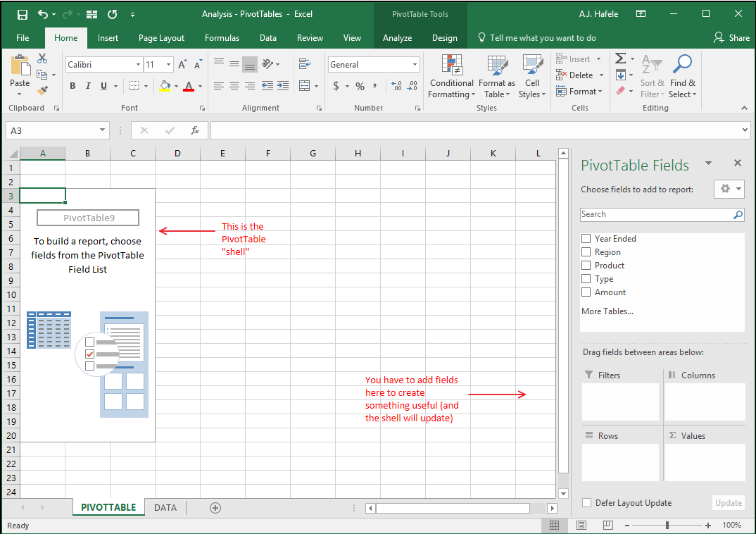Click the zoom slider handle
This screenshot has height=534, width=756.
[x=667, y=525]
